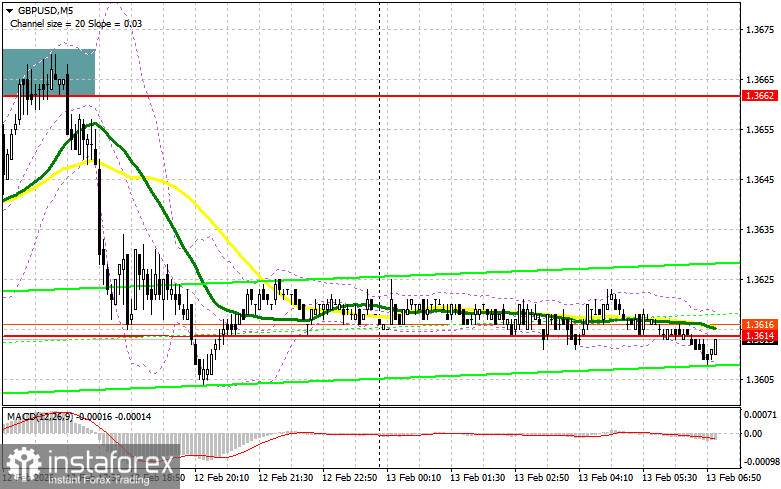The image size is (781, 489).
Task: Click the 1.3605 price axis label
Action: pos(760,379)
